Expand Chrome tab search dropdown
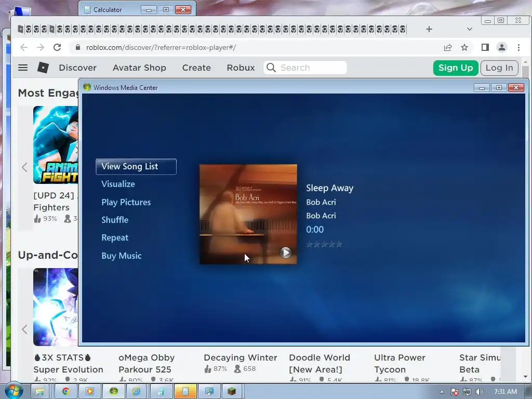 click(x=469, y=29)
